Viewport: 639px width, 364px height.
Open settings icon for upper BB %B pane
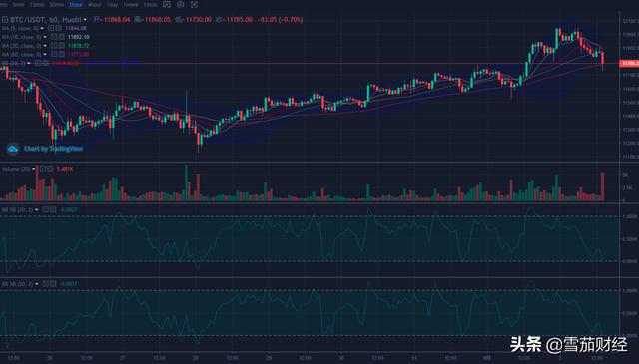46,209
